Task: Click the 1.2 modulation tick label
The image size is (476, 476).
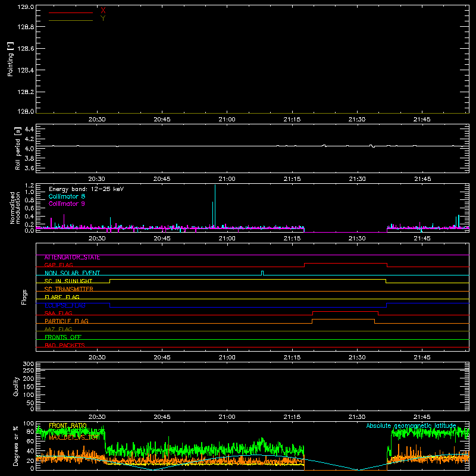Action: (29, 186)
